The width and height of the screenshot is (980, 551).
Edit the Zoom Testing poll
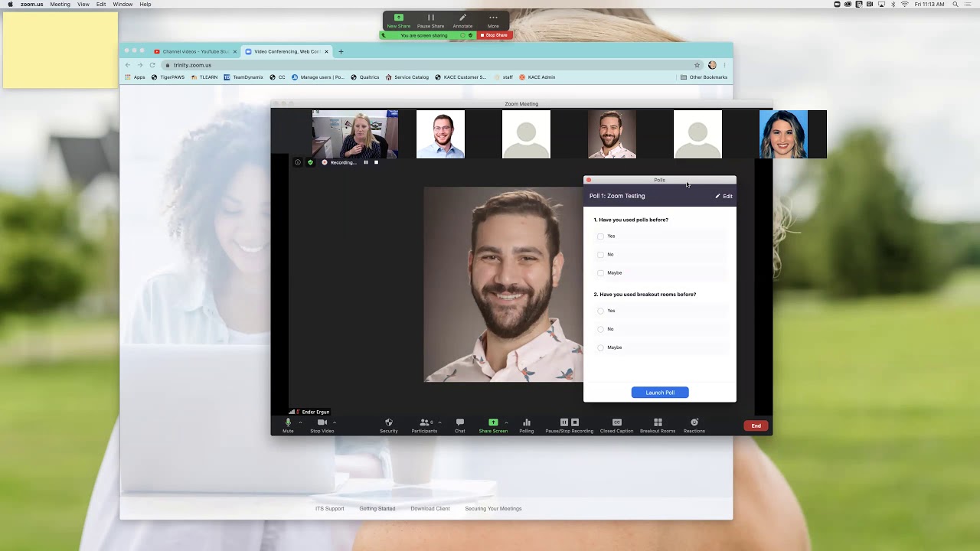pyautogui.click(x=724, y=197)
